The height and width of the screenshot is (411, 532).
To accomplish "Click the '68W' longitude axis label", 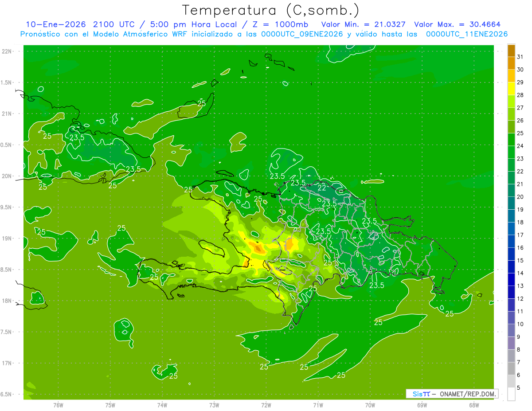I will pyautogui.click(x=474, y=405).
